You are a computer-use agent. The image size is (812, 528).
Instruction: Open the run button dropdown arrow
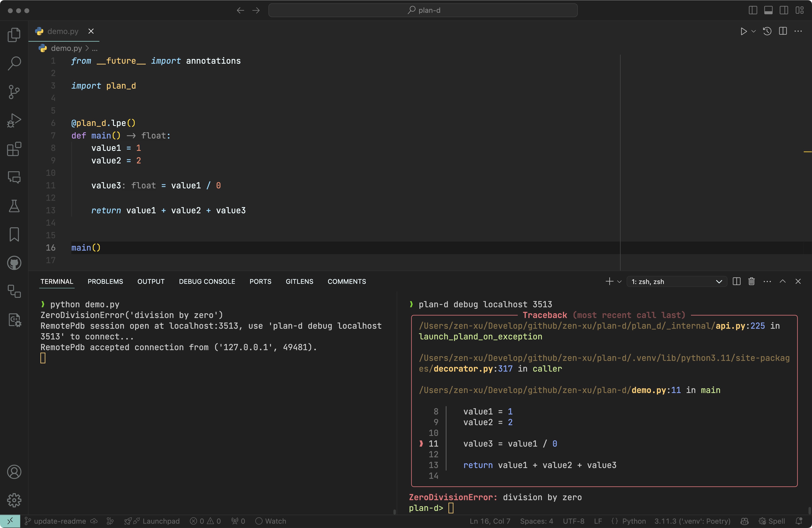[x=754, y=31]
